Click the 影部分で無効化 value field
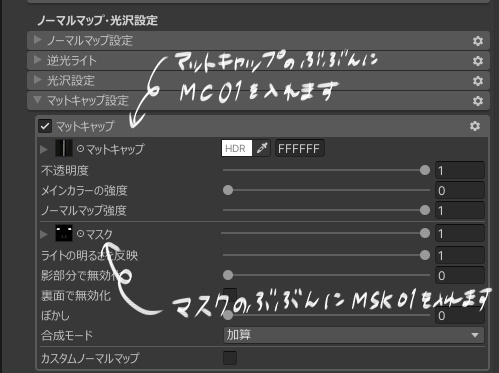 460,275
